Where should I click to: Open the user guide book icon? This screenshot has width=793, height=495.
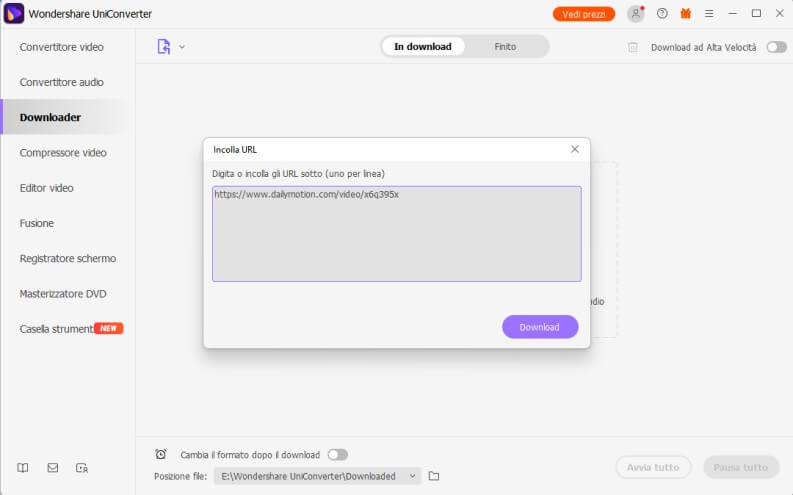[23, 468]
